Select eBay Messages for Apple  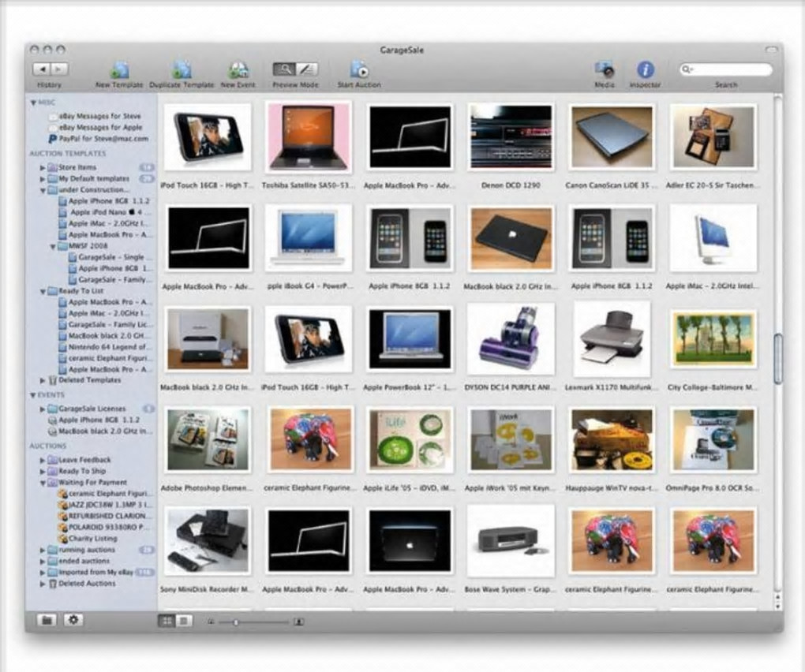tap(95, 127)
